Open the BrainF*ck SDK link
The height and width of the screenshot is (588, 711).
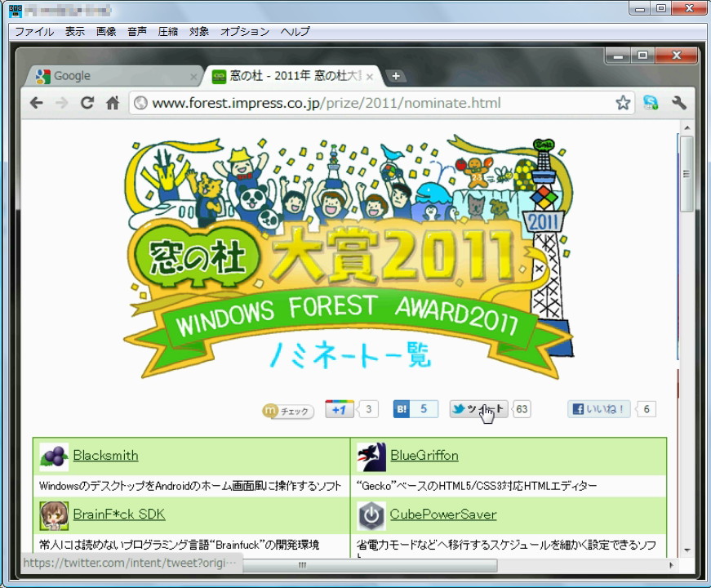coord(119,514)
